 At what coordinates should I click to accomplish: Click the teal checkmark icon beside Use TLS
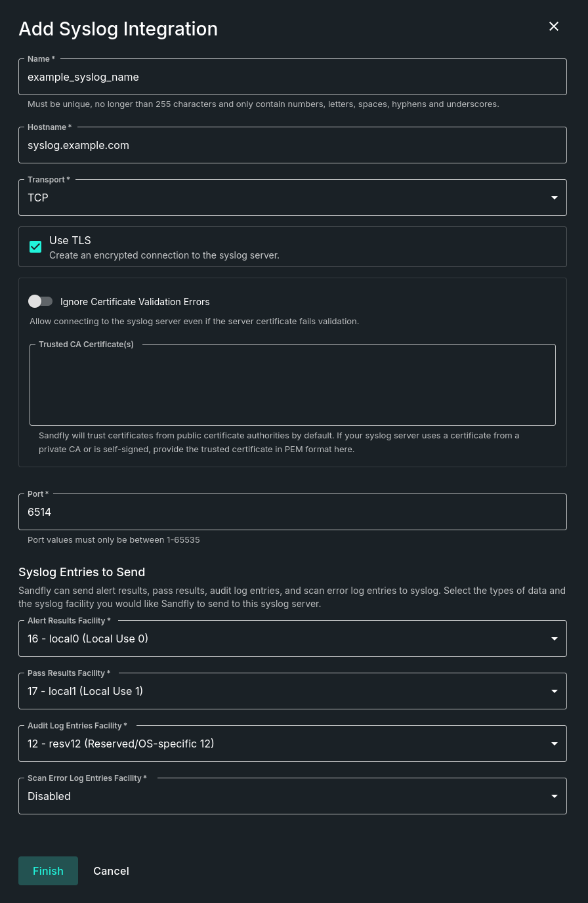[x=35, y=247]
